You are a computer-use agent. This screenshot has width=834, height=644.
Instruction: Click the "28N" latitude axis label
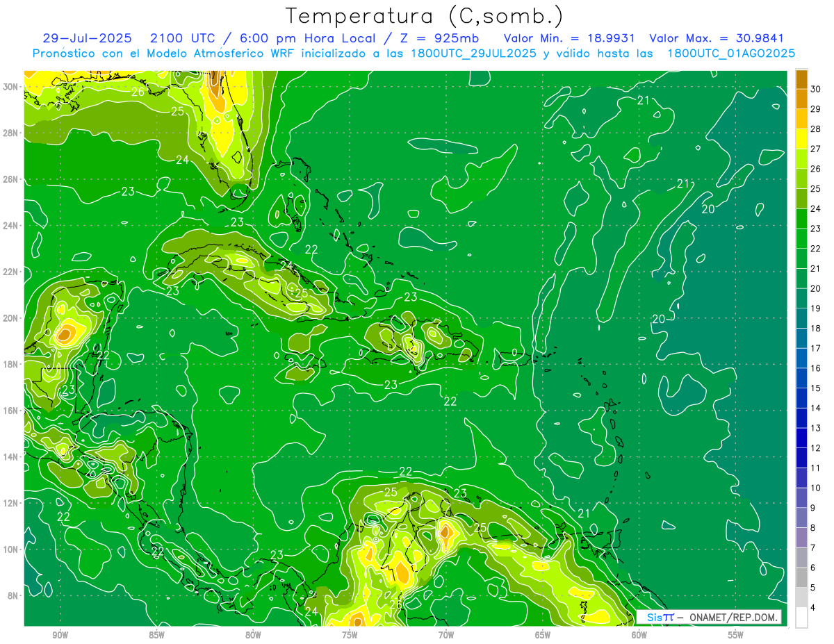[x=11, y=133]
